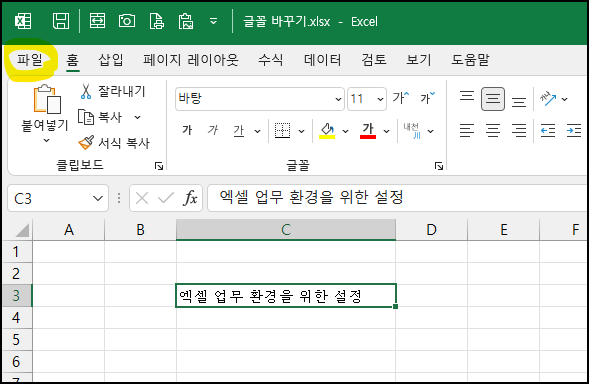Click the text orientation icon
589x384 pixels.
pyautogui.click(x=548, y=98)
